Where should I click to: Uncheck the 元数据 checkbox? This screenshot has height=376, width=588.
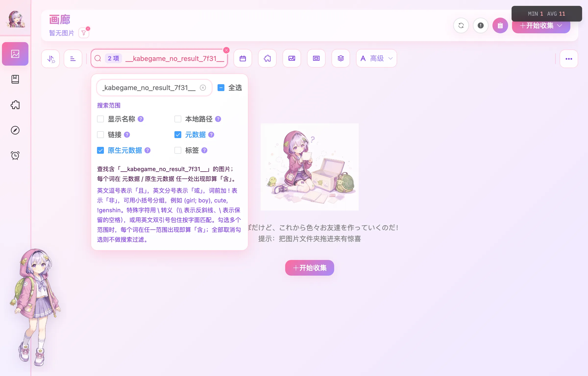click(178, 135)
